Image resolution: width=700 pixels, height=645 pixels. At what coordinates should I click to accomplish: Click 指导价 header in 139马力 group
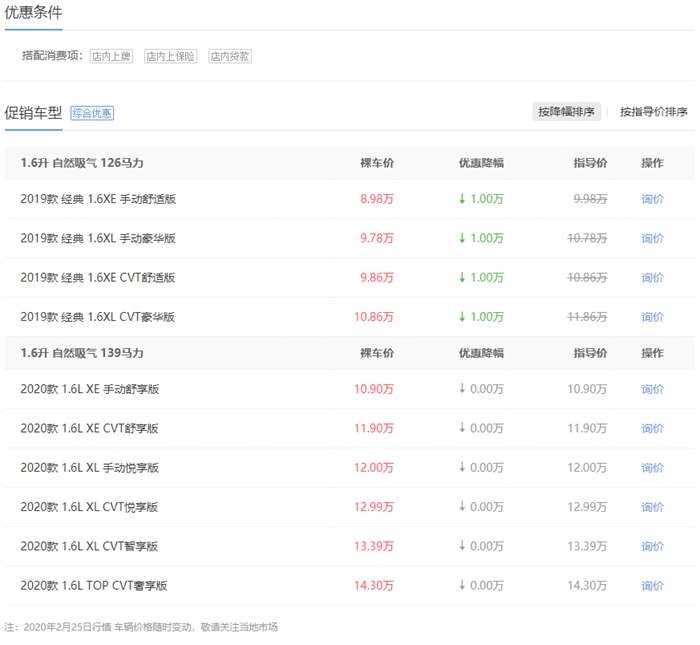click(x=590, y=354)
